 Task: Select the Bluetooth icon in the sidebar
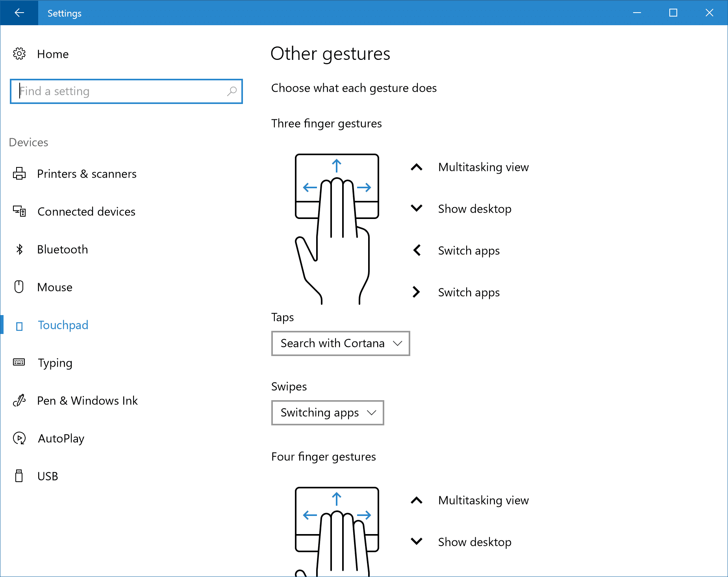[19, 249]
